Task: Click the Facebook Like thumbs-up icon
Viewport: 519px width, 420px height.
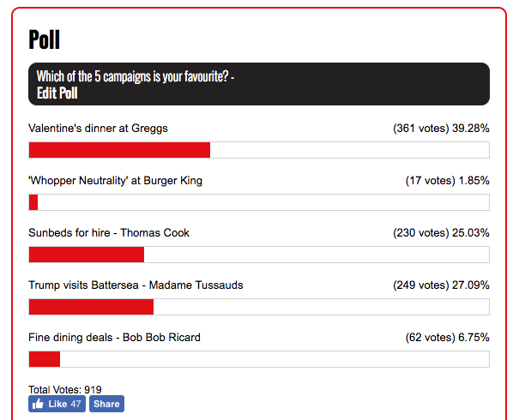Action: [x=38, y=404]
